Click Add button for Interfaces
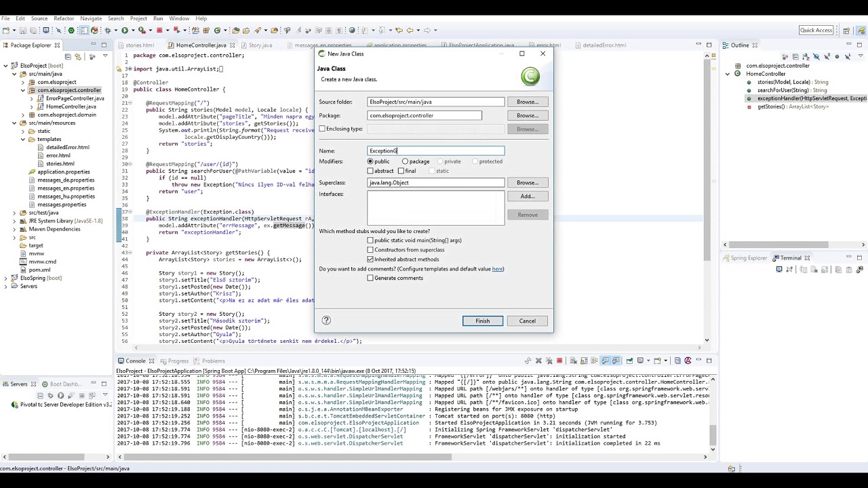This screenshot has width=868, height=488. (528, 197)
